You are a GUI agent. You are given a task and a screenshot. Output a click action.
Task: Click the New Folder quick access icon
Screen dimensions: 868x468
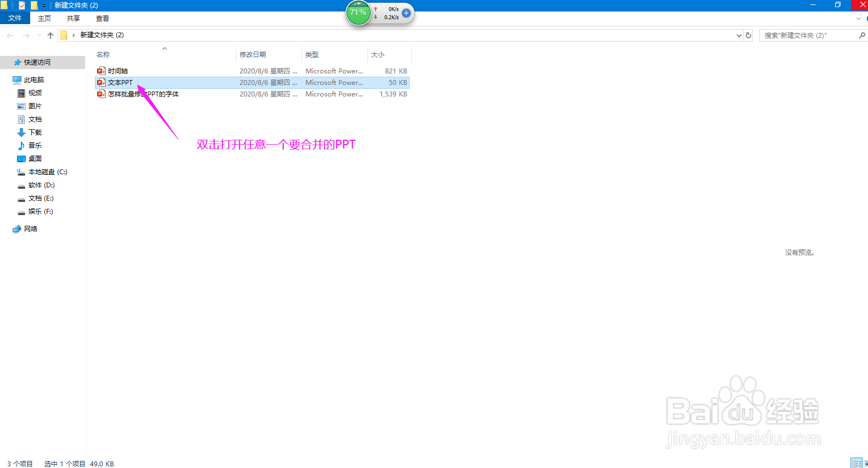pyautogui.click(x=34, y=5)
